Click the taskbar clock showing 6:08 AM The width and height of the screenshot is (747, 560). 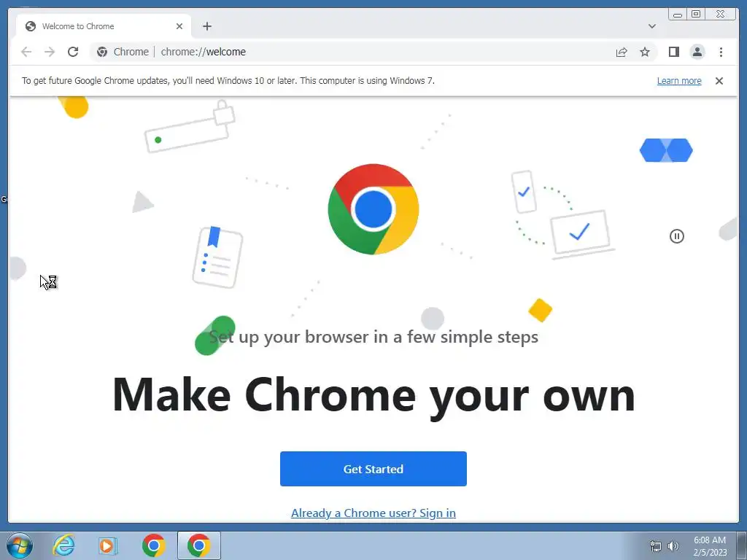tap(709, 546)
